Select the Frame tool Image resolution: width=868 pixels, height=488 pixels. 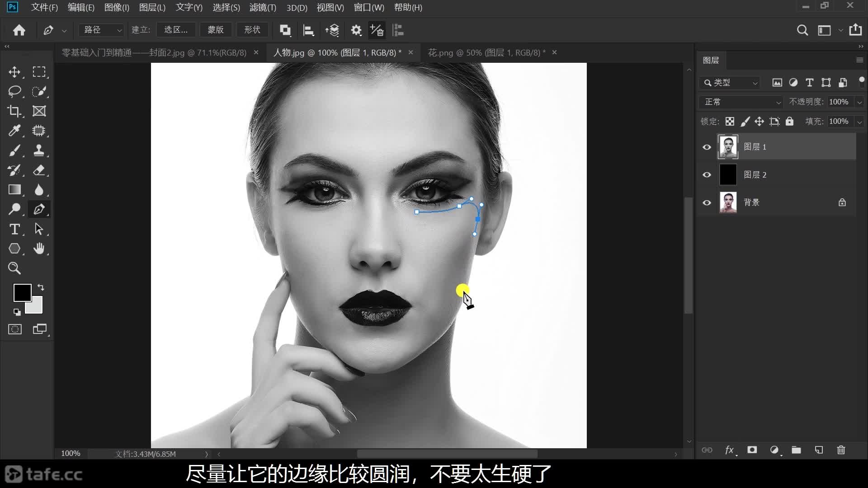point(39,111)
